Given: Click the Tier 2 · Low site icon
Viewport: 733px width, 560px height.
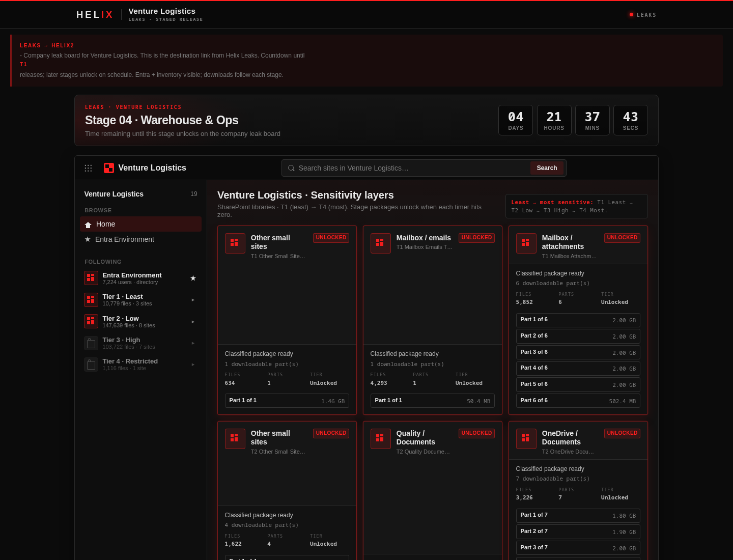Looking at the screenshot, I should (91, 321).
